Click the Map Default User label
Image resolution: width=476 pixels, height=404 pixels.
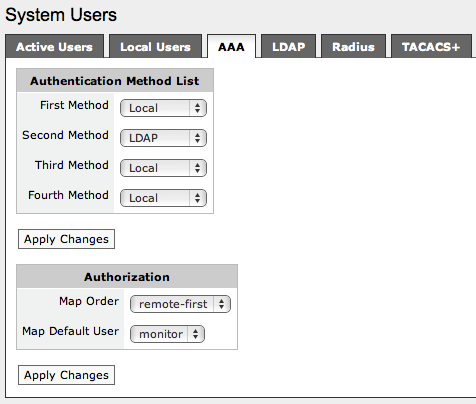pos(70,331)
